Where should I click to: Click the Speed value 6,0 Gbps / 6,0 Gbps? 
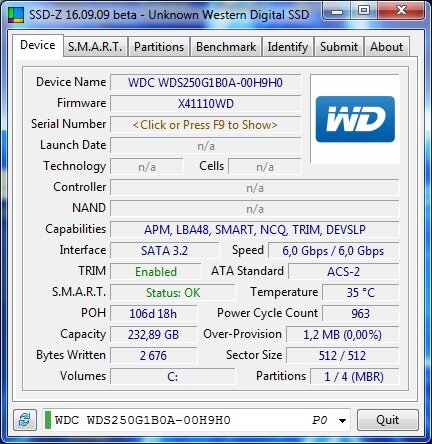333,251
